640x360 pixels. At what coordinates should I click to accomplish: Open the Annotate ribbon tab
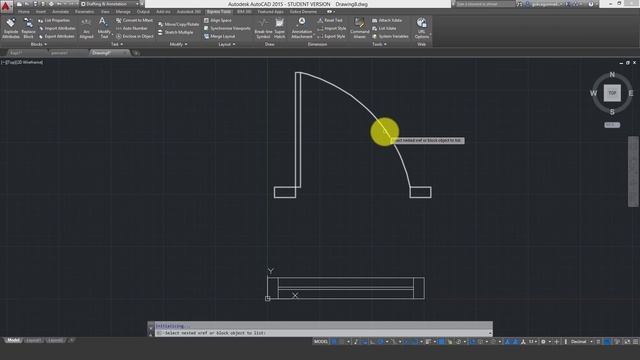coord(60,12)
